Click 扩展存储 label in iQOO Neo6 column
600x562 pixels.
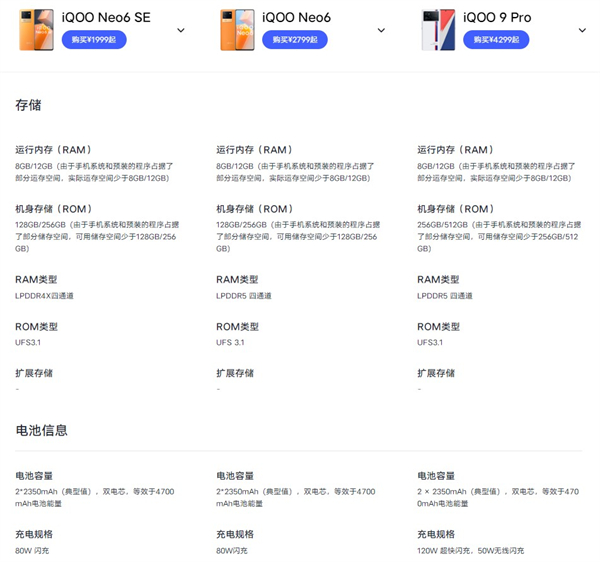point(235,373)
